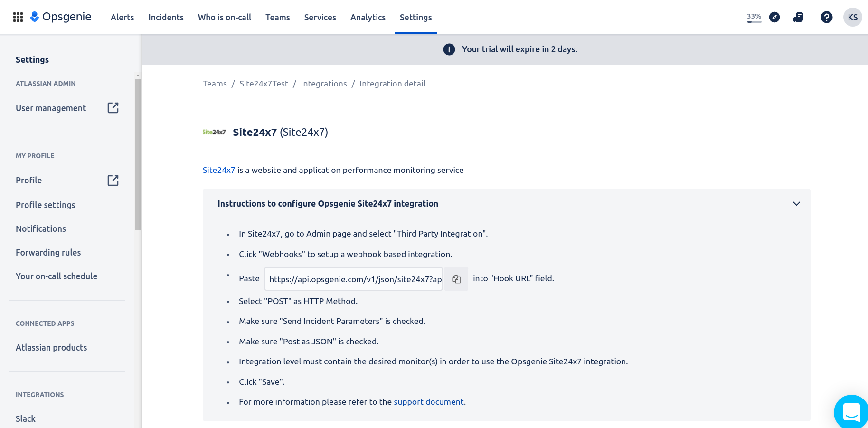Image resolution: width=868 pixels, height=428 pixels.
Task: Collapse the integration instructions panel
Action: pos(796,203)
